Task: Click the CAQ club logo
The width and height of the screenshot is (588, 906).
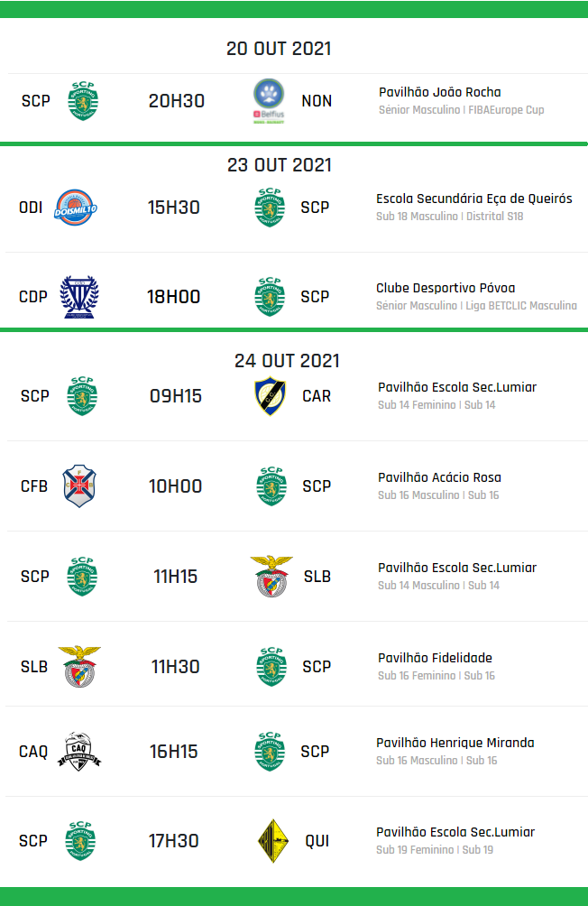Action: (x=79, y=751)
